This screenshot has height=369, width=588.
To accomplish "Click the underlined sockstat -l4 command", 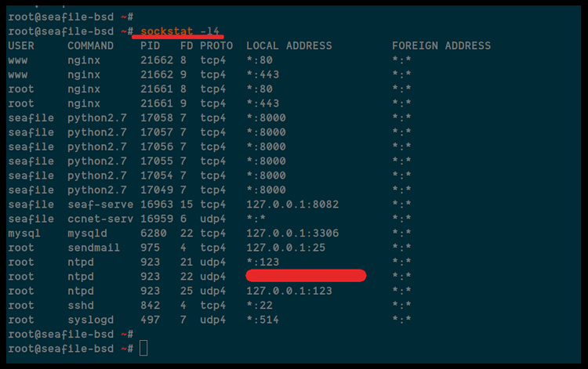I will click(x=180, y=31).
